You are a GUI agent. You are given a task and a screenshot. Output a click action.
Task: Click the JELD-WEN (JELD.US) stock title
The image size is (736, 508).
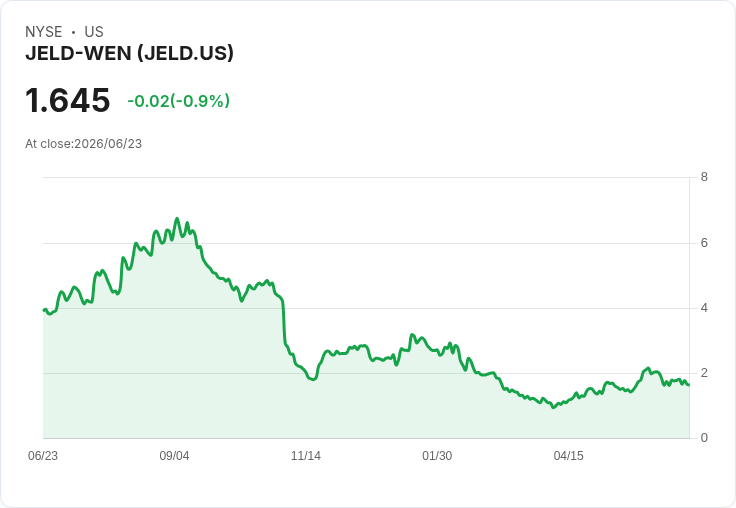pos(129,53)
